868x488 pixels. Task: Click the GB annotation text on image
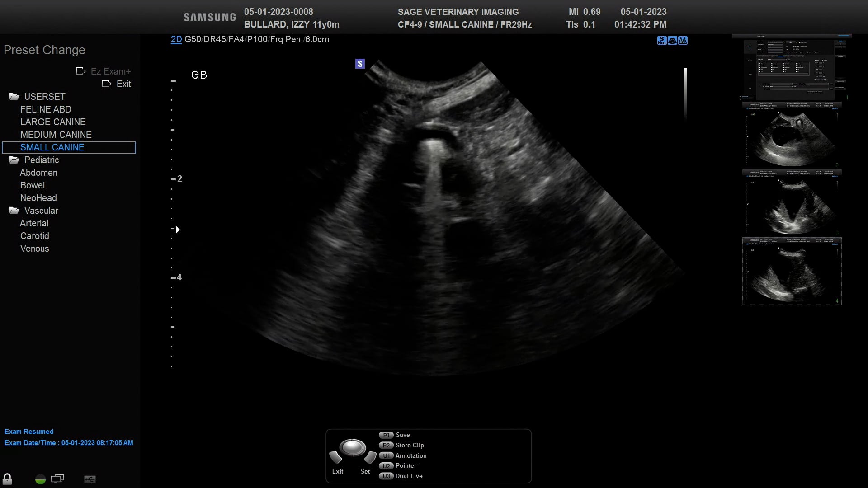199,75
